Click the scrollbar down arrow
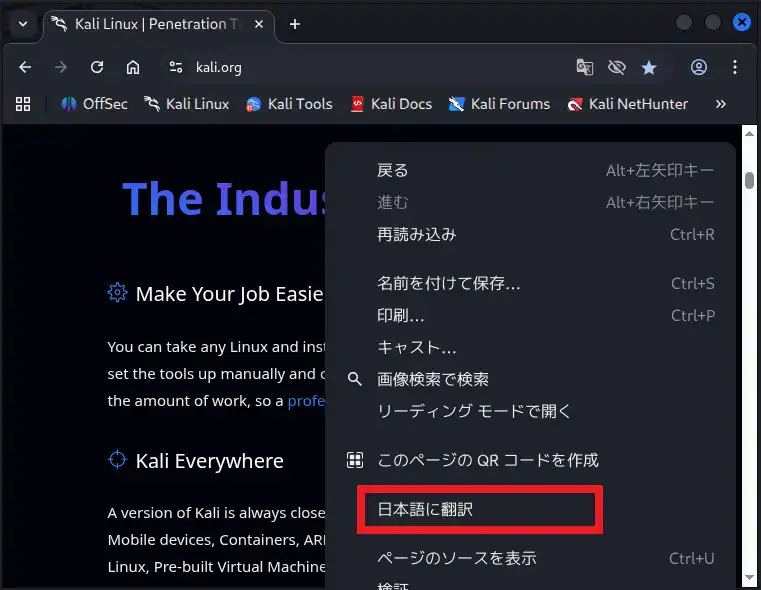This screenshot has width=761, height=590. tap(749, 577)
